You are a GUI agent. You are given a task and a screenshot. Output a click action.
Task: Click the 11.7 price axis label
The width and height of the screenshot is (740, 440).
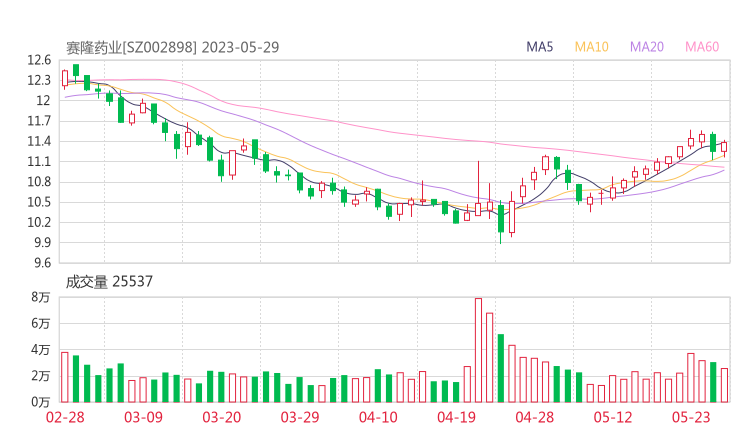click(x=39, y=121)
